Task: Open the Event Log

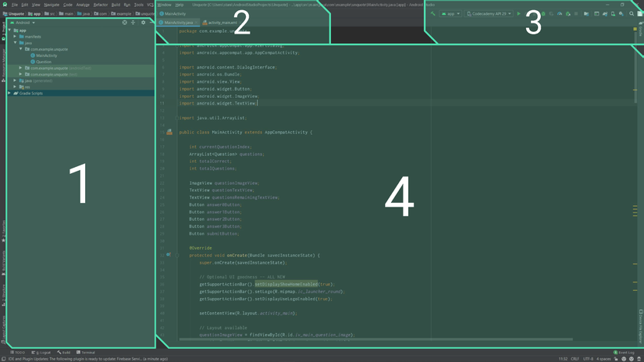Action: click(624, 352)
